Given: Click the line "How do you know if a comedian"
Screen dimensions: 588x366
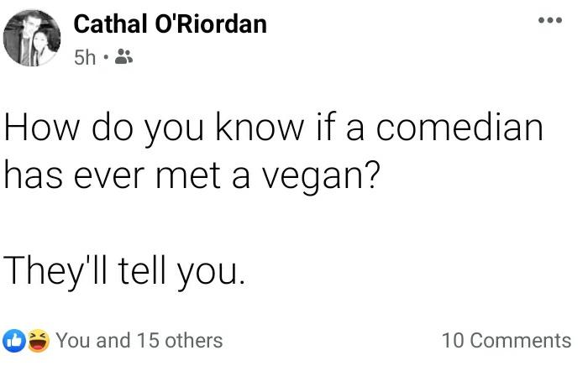Looking at the screenshot, I should [273, 130].
